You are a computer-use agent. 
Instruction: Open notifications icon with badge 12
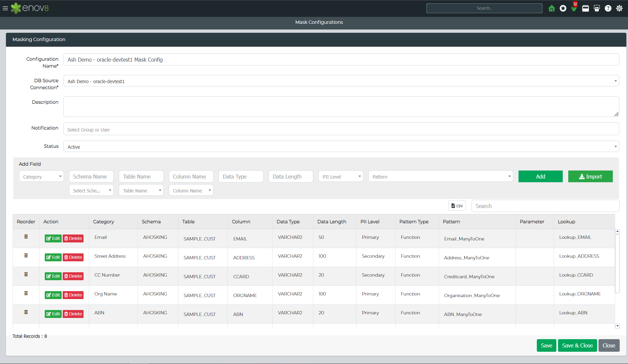(574, 8)
